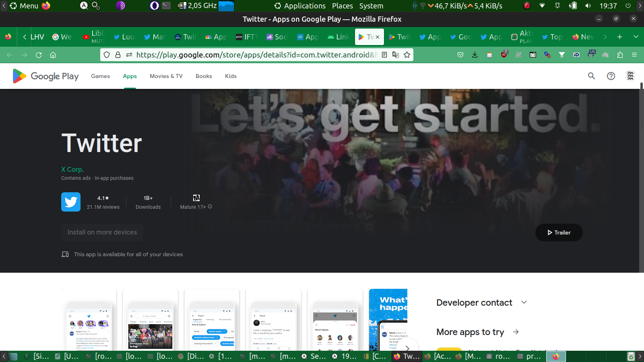Click the available for all devices text

(128, 254)
